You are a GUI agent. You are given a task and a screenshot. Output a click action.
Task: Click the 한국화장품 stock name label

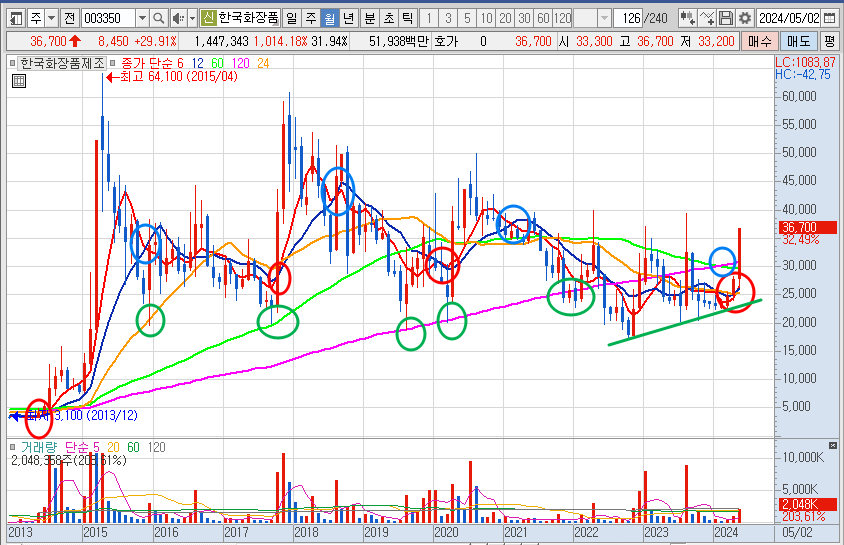249,19
